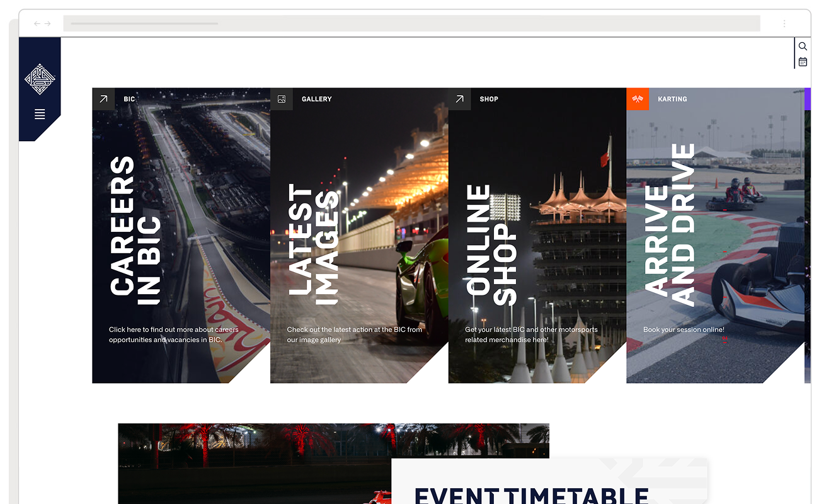The width and height of the screenshot is (819, 504).
Task: Click the BIC logo emblem
Action: (40, 79)
